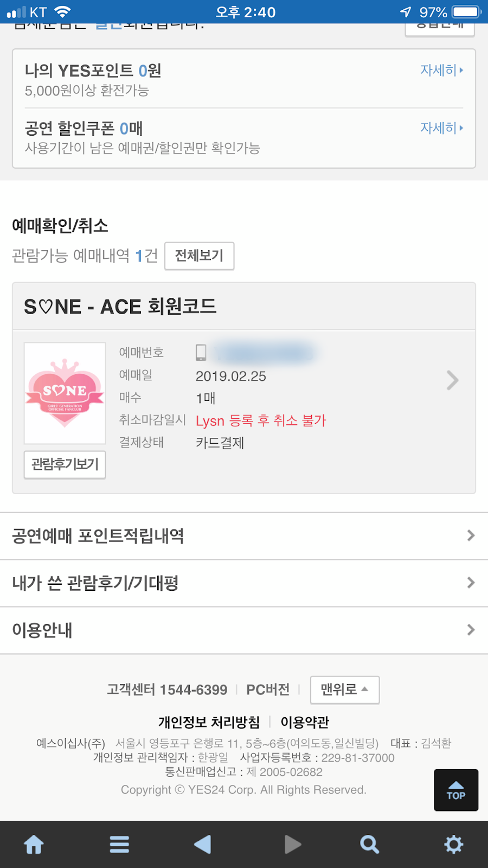Expand the SONE booking detail chevron
Viewport: 488px width, 868px height.
point(452,380)
